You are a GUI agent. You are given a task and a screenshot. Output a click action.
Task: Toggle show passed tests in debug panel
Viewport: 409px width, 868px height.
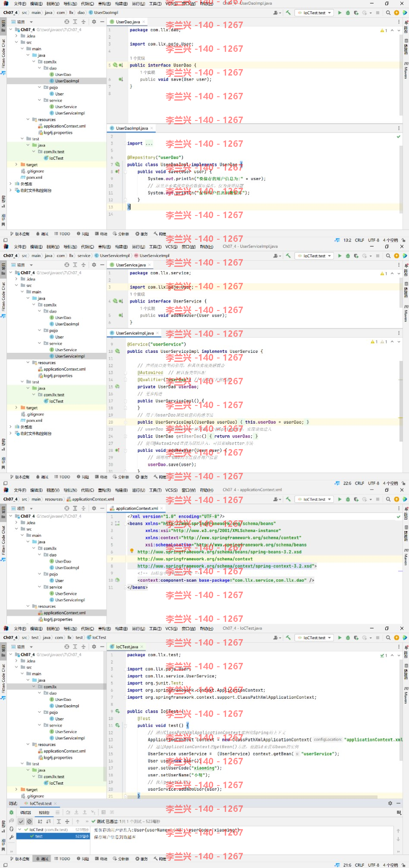(x=21, y=821)
